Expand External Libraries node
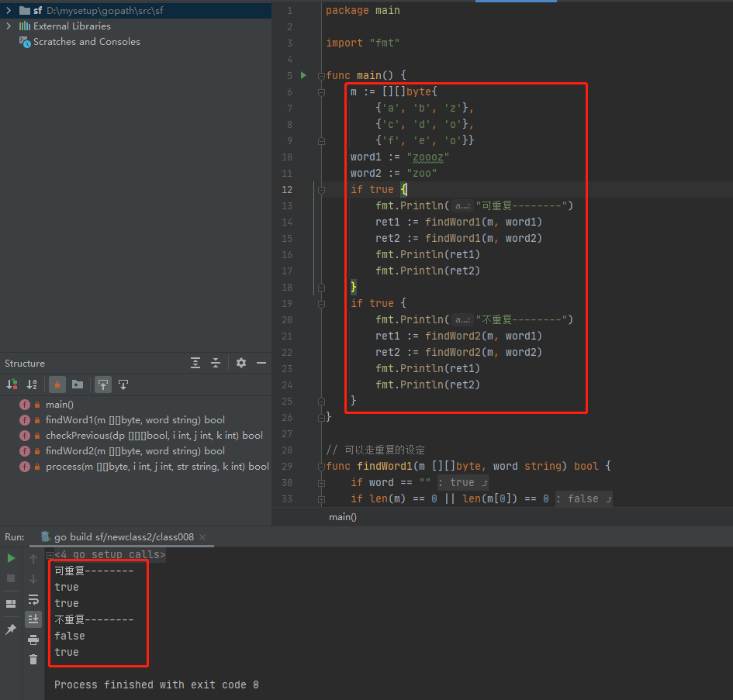The height and width of the screenshot is (700, 733). [9, 26]
